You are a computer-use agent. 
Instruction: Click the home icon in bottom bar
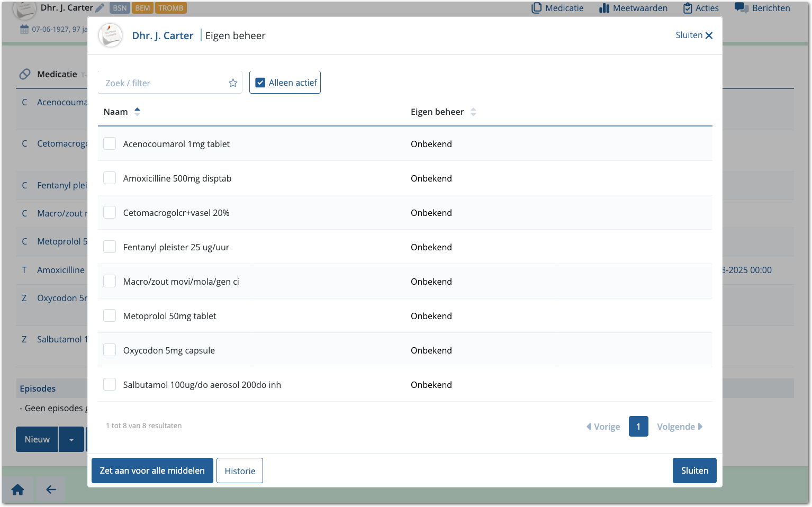click(x=17, y=490)
